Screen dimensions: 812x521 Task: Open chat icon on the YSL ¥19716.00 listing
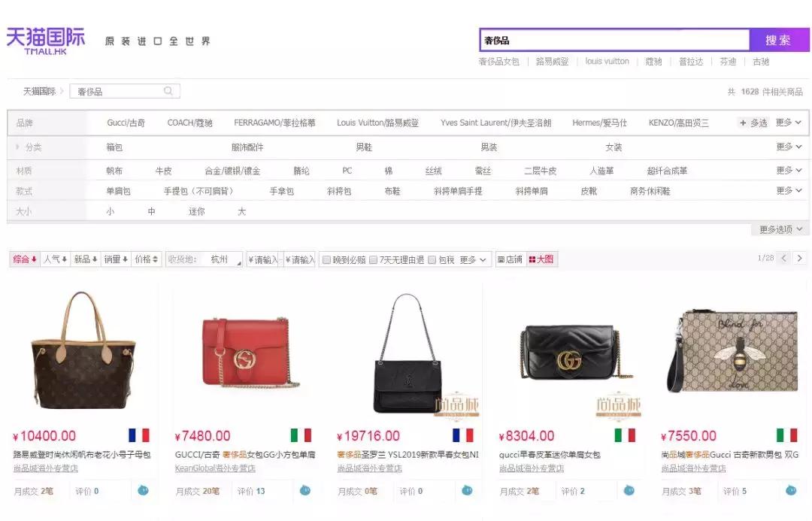pos(468,490)
